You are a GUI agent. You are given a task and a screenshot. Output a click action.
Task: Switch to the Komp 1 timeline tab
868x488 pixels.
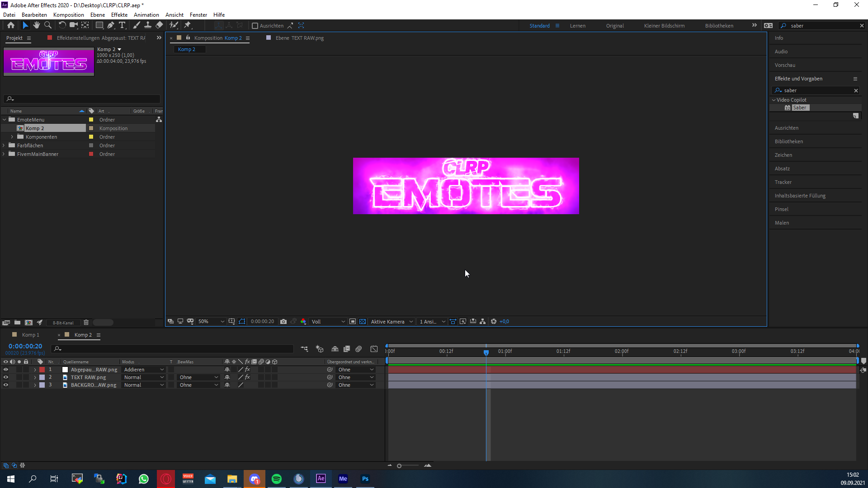30,335
